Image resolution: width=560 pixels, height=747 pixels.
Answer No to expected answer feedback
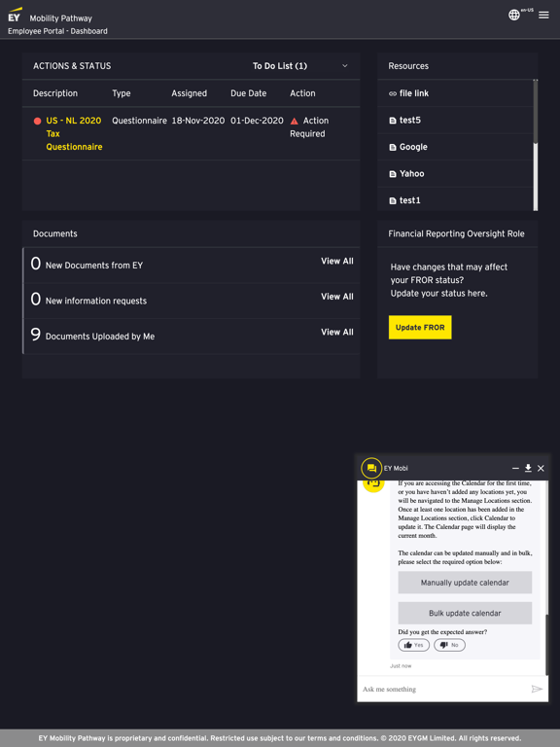(449, 645)
